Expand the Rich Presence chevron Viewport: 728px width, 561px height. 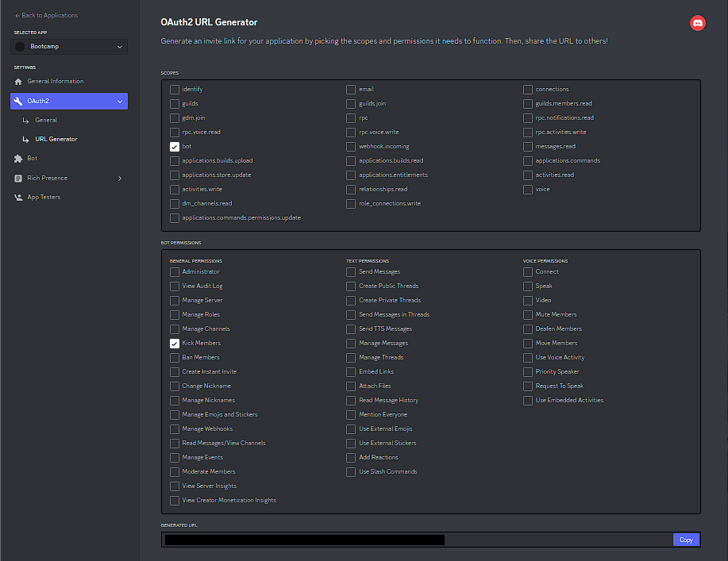(120, 179)
